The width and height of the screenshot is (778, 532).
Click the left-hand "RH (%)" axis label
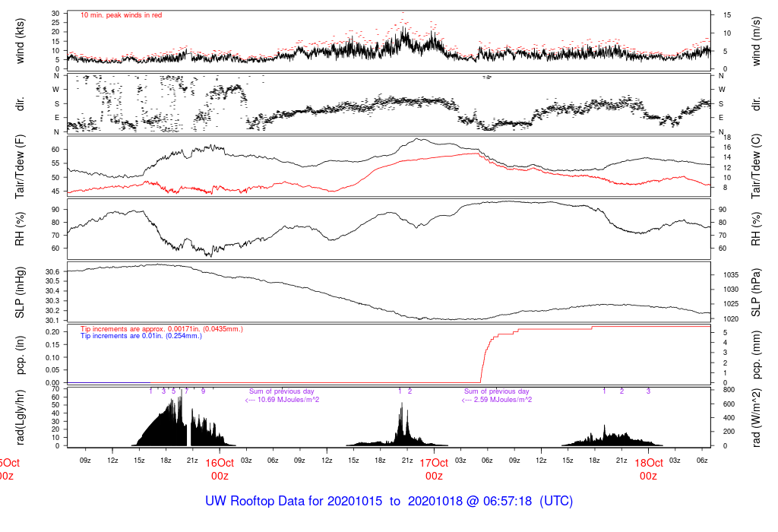[20, 229]
